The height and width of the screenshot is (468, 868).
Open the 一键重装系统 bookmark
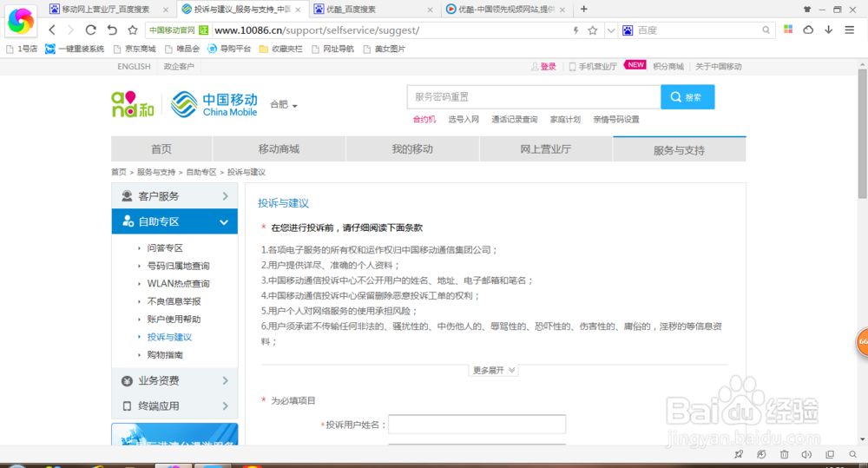(75, 49)
